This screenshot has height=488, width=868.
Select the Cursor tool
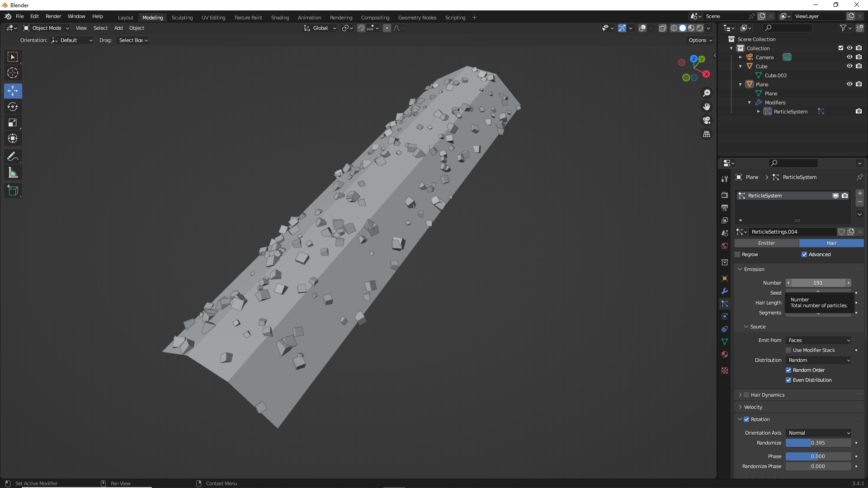pos(13,73)
